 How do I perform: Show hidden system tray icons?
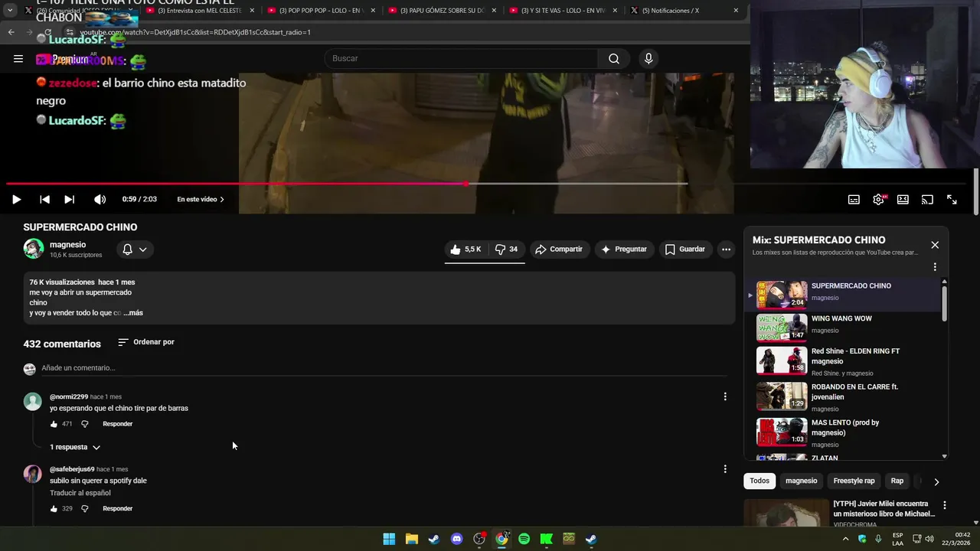click(x=846, y=539)
